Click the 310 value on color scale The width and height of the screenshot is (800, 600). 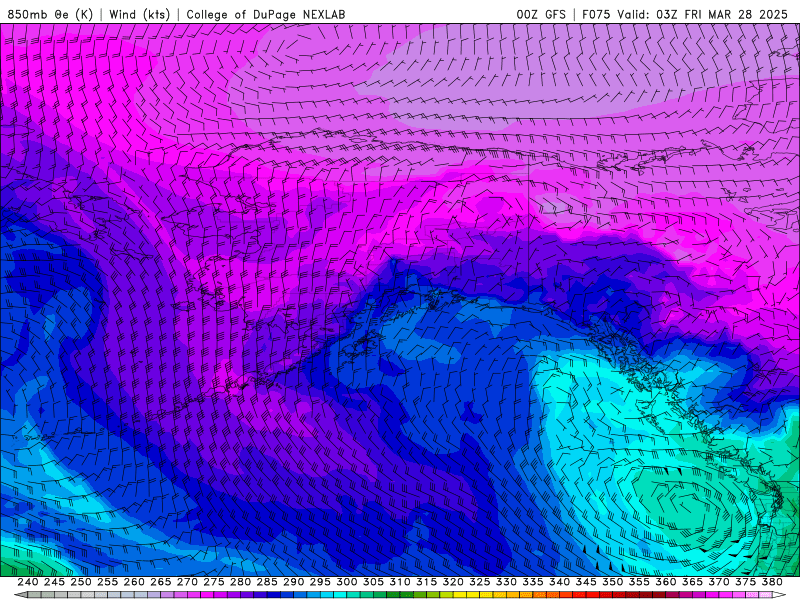coord(399,582)
